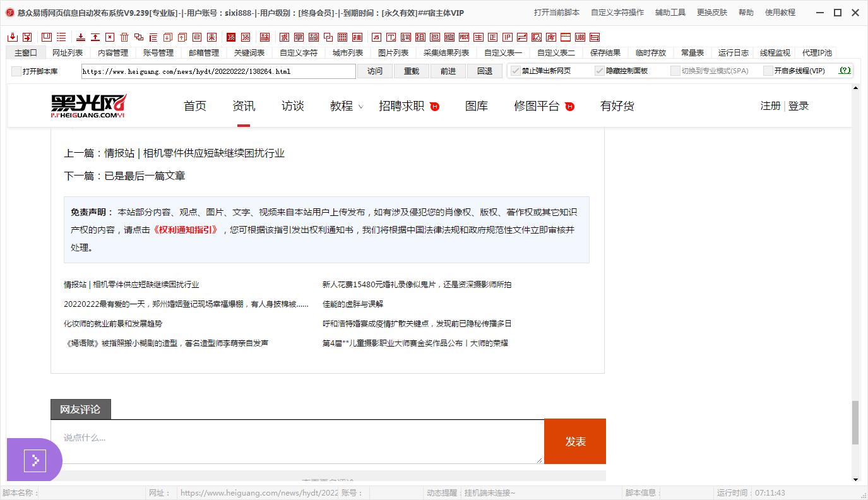The height and width of the screenshot is (500, 868).
Task: Click the 编 toolbar icon
Action: (449, 37)
